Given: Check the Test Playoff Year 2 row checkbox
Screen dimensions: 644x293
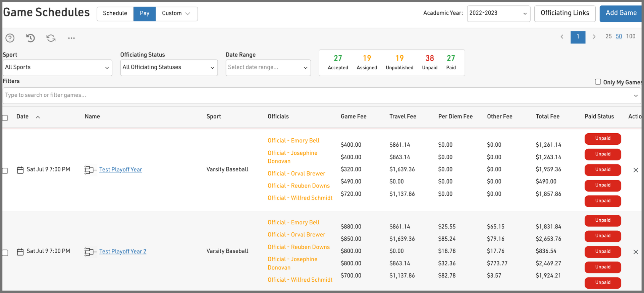Looking at the screenshot, I should pos(5,252).
